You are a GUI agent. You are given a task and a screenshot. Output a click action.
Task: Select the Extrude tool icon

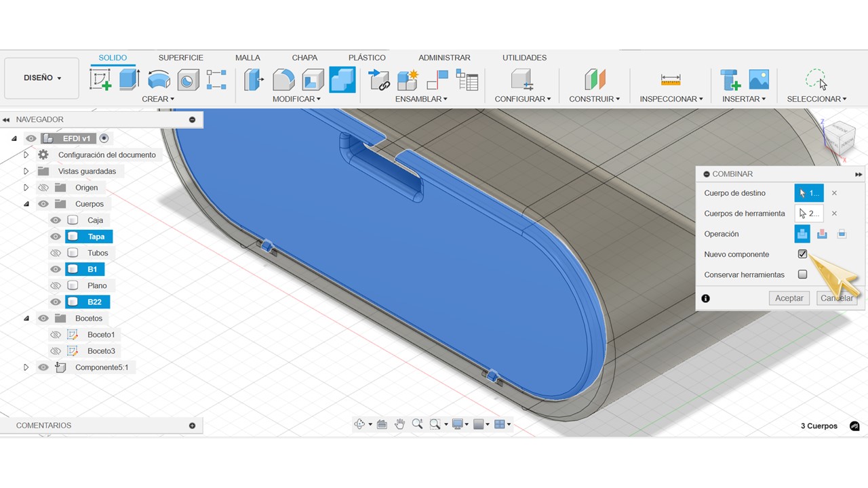129,79
